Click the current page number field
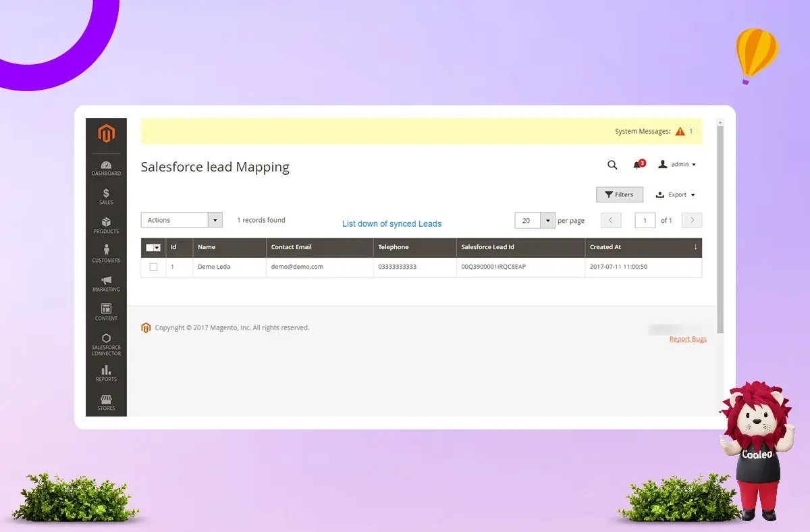The image size is (810, 532). pyautogui.click(x=645, y=220)
